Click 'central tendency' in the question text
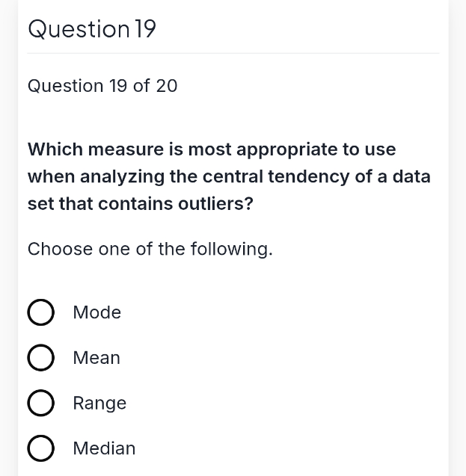 coord(276,177)
